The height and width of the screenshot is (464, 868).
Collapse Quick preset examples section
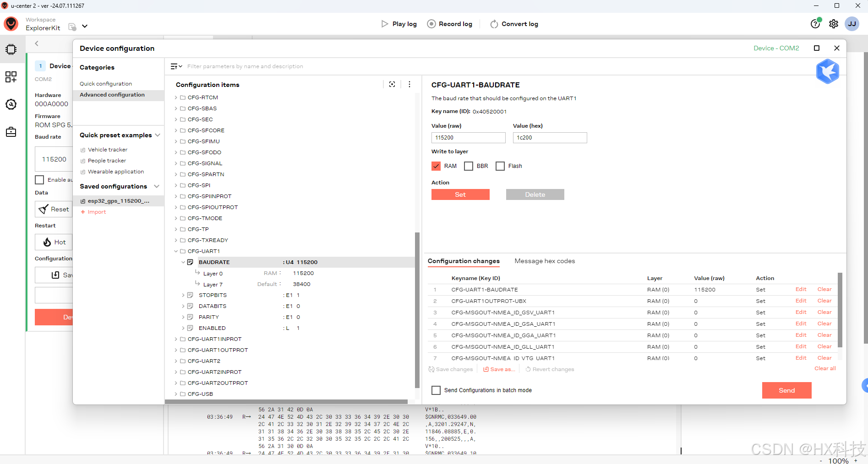tap(158, 135)
